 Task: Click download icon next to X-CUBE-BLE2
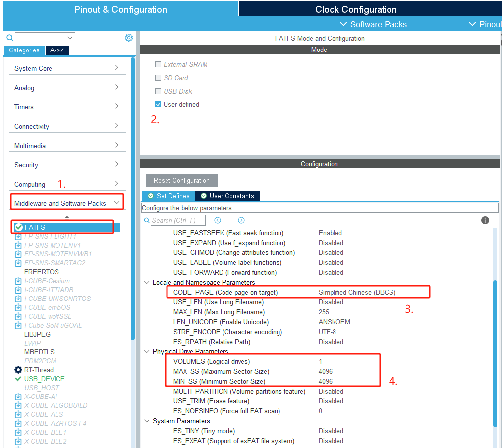click(18, 441)
